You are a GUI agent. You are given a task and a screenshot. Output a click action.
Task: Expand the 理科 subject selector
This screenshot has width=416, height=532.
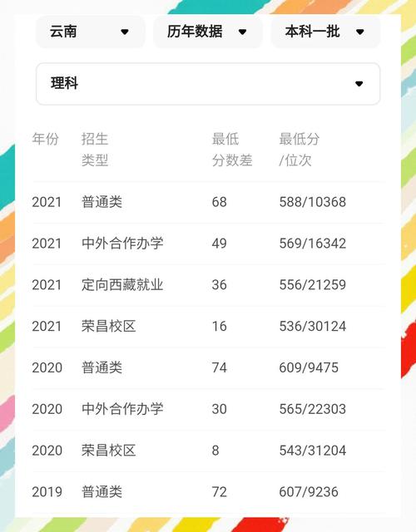(208, 84)
